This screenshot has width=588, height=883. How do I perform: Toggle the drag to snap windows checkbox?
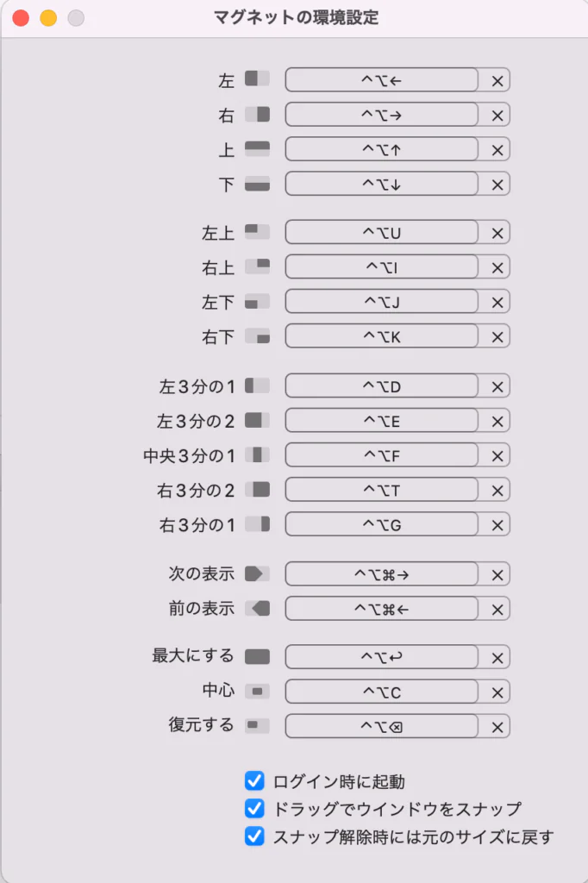click(x=254, y=809)
